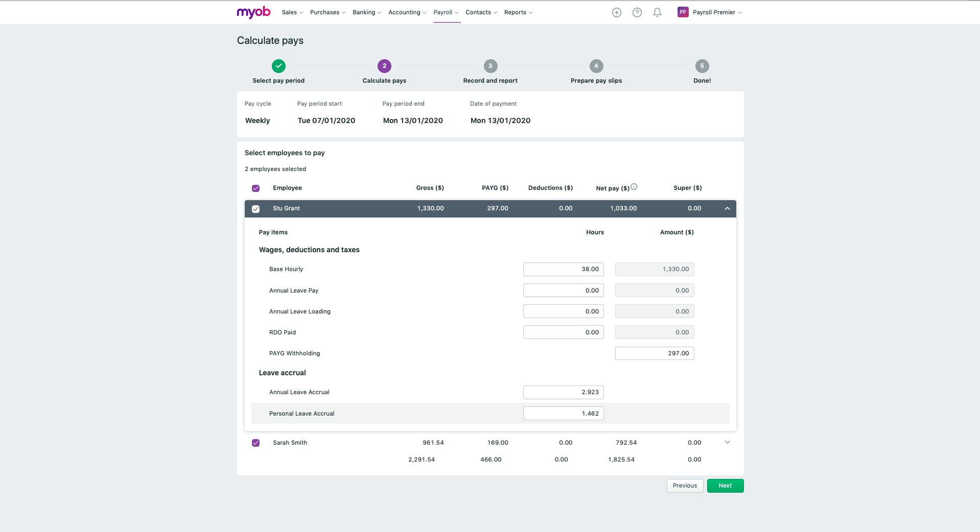Screen dimensions: 980x532
Task: Open the Payroll menu dropdown
Action: click(445, 12)
